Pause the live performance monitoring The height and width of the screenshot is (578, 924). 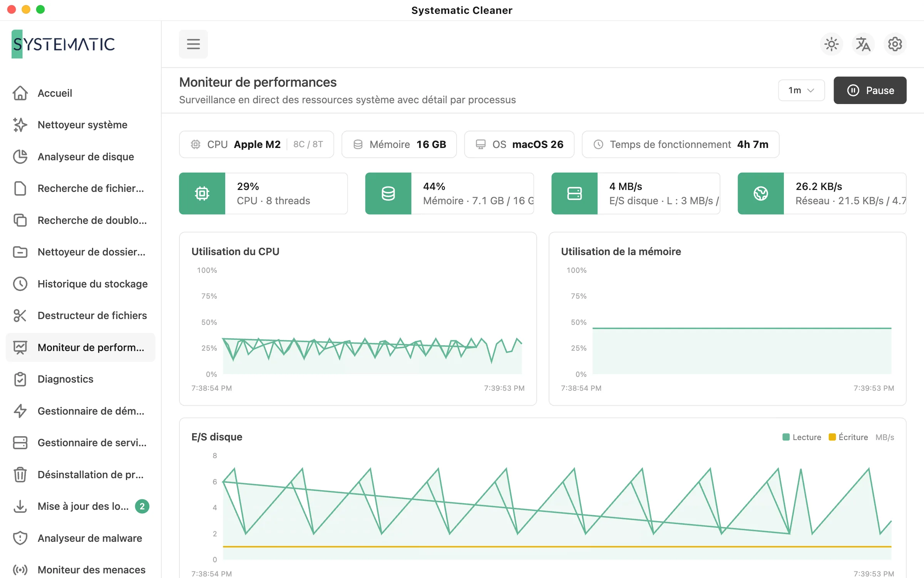870,90
